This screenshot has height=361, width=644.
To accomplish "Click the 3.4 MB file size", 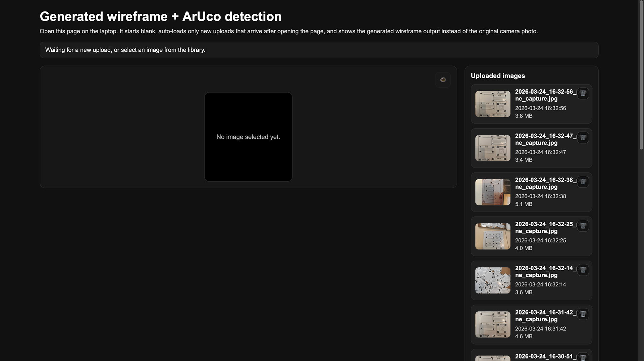I will (524, 160).
